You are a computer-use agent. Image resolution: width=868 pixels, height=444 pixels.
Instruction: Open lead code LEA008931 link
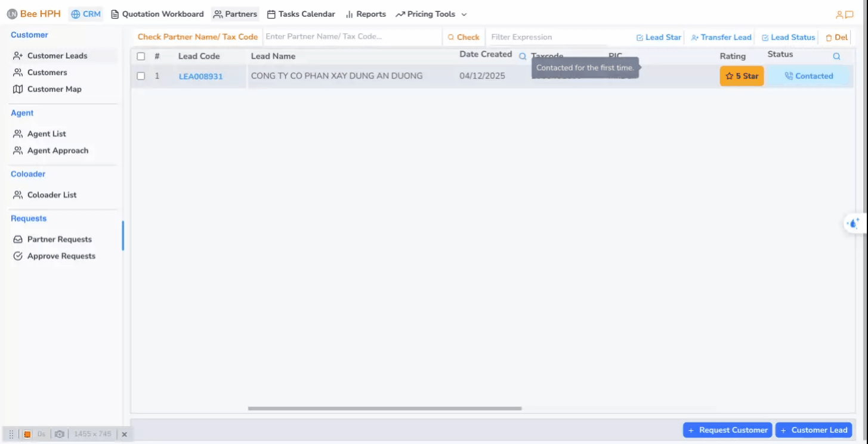click(x=200, y=76)
